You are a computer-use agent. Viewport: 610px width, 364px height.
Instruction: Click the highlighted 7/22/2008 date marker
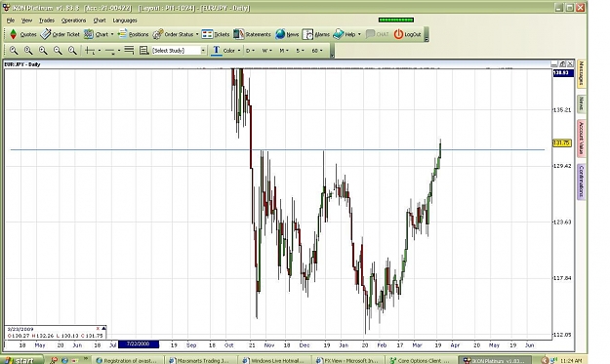tap(139, 344)
